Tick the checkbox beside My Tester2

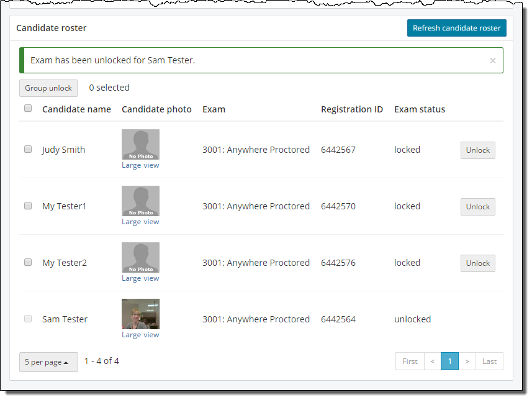pyautogui.click(x=28, y=262)
